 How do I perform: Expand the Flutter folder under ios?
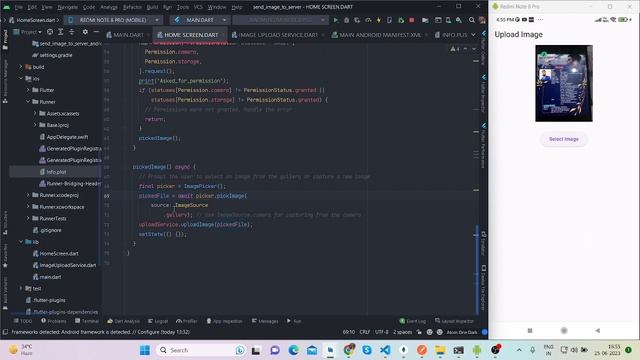tap(28, 90)
